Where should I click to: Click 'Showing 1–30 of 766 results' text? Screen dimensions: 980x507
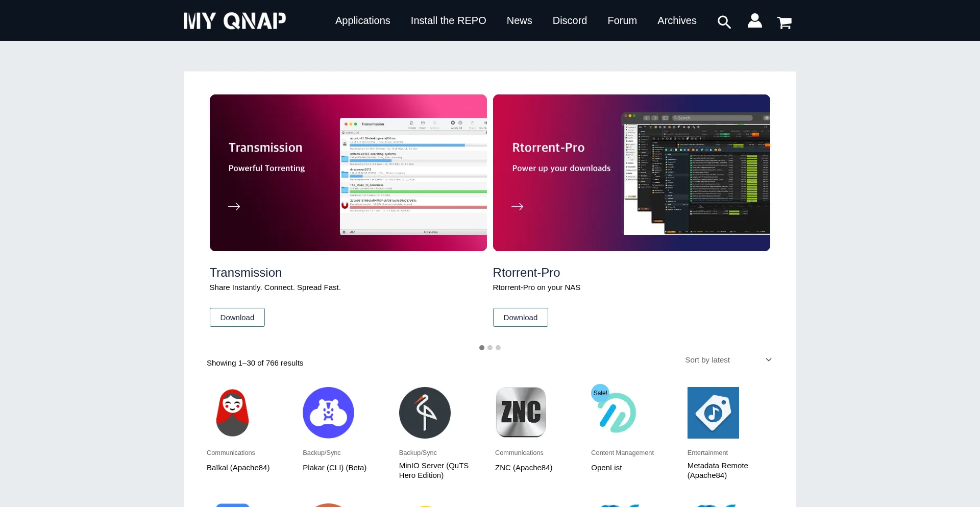coord(255,363)
